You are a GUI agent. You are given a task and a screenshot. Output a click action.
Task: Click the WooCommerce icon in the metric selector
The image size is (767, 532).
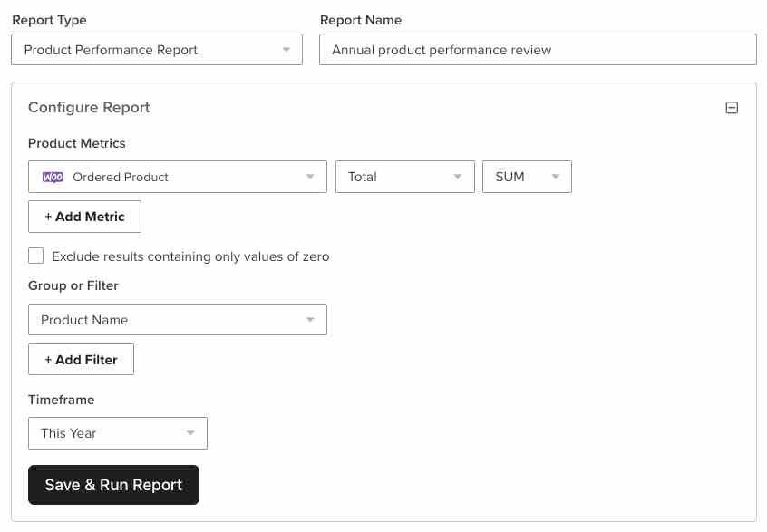(x=52, y=177)
